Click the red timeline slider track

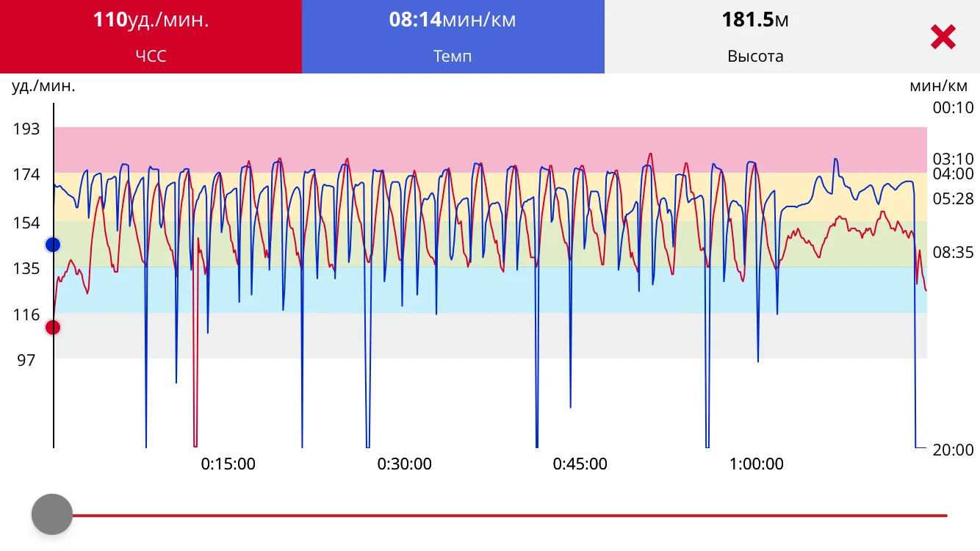point(510,516)
